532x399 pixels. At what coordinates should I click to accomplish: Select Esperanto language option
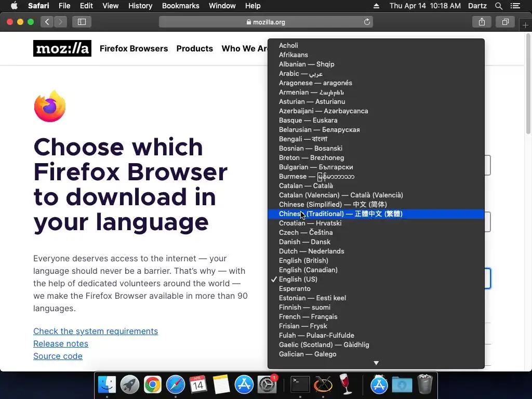(x=376, y=288)
